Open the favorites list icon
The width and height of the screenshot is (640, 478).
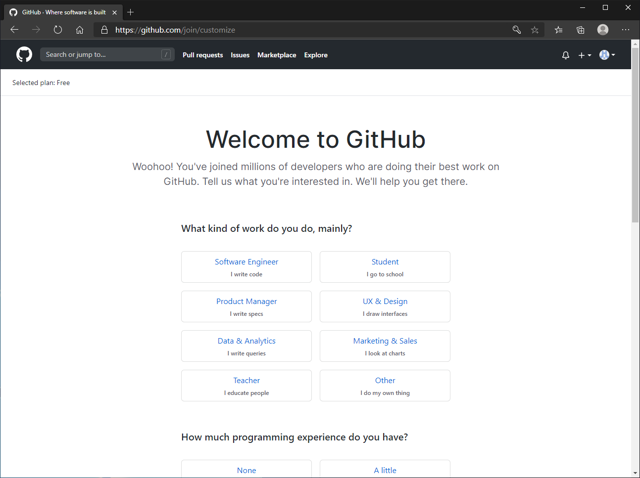point(558,30)
